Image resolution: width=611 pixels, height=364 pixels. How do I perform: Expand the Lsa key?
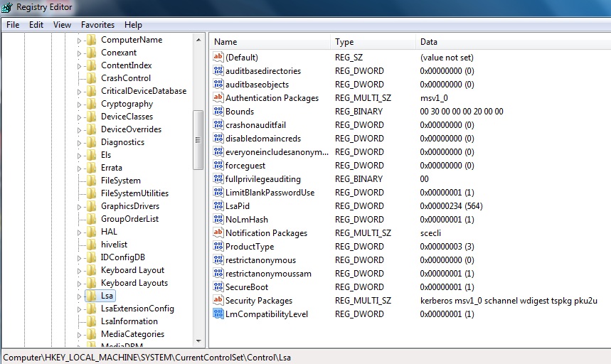79,296
